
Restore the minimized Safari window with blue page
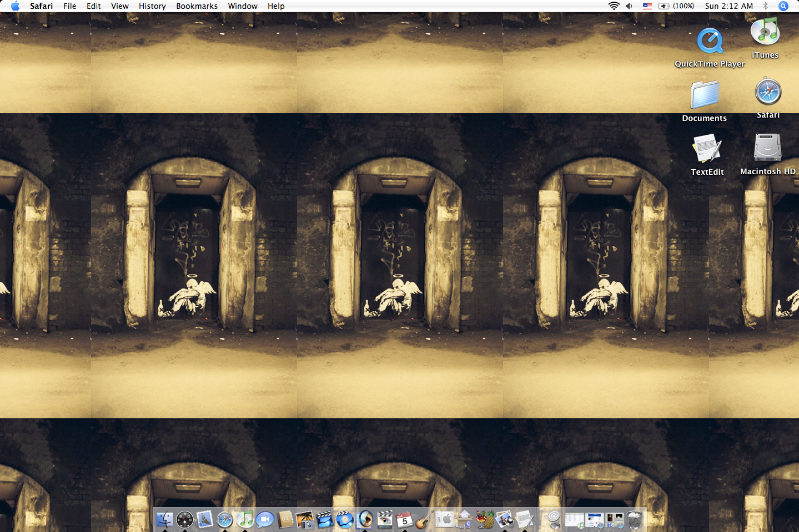click(595, 520)
